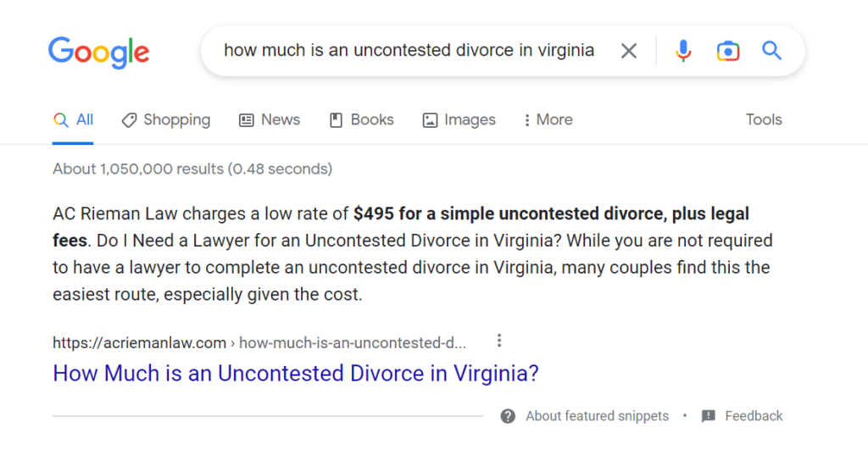Clear the search query with X icon
This screenshot has width=868, height=449.
[628, 51]
